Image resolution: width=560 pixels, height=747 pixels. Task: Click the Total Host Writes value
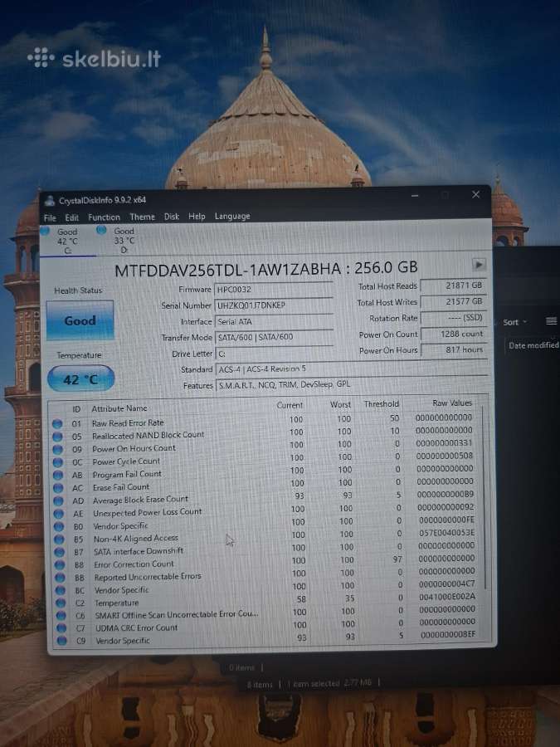point(454,301)
